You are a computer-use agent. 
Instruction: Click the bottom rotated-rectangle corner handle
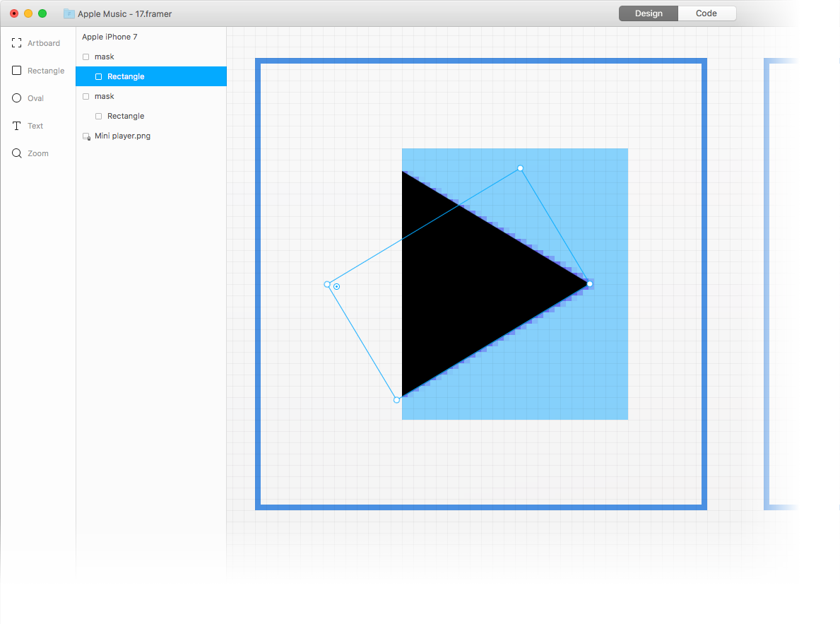(x=396, y=400)
